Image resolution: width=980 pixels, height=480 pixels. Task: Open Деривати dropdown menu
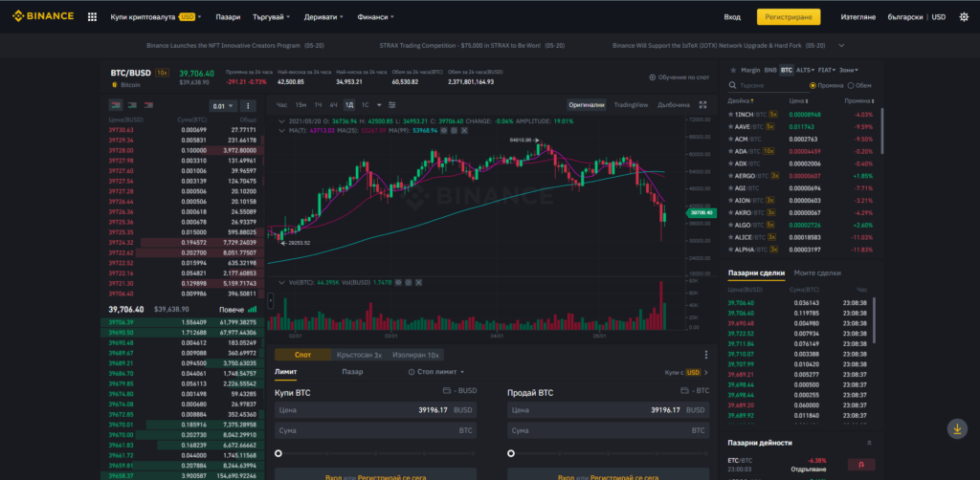(323, 17)
